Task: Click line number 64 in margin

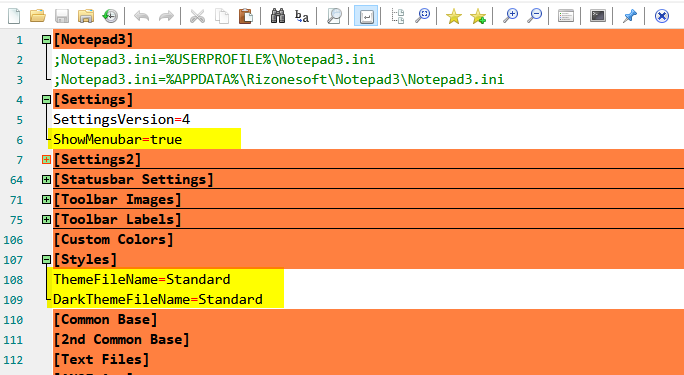Action: tap(16, 180)
